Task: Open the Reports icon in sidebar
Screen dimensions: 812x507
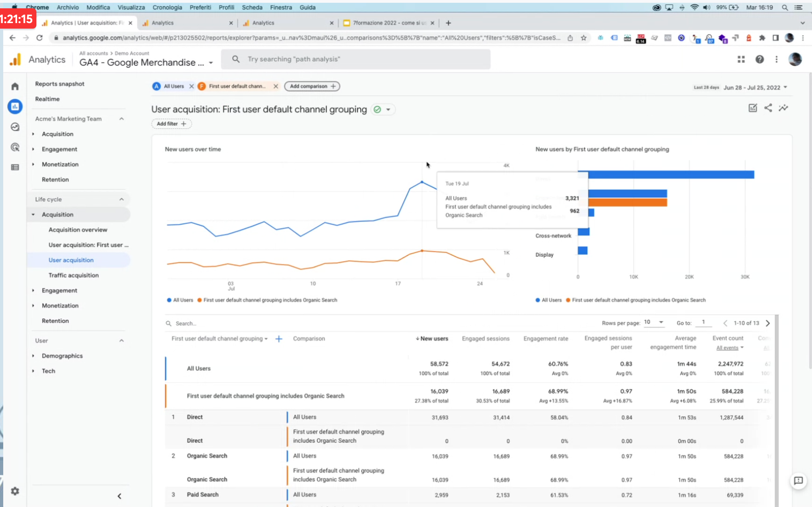Action: [x=15, y=107]
